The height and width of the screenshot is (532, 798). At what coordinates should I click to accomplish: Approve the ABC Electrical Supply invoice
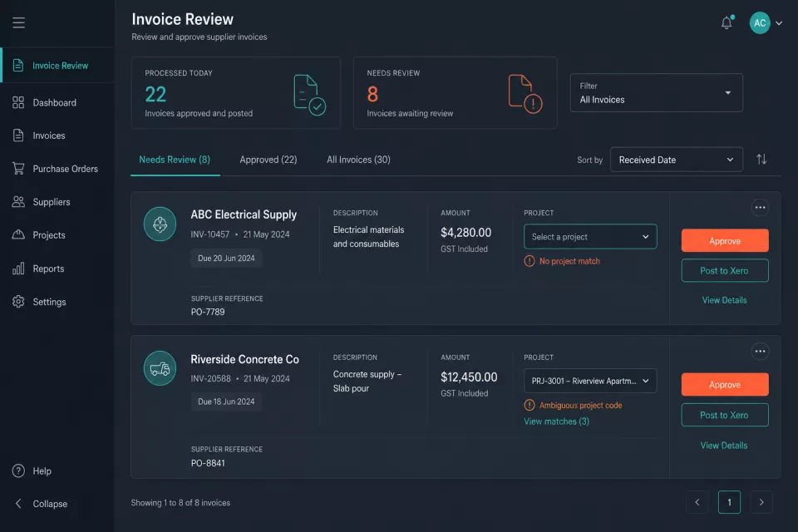pyautogui.click(x=725, y=241)
